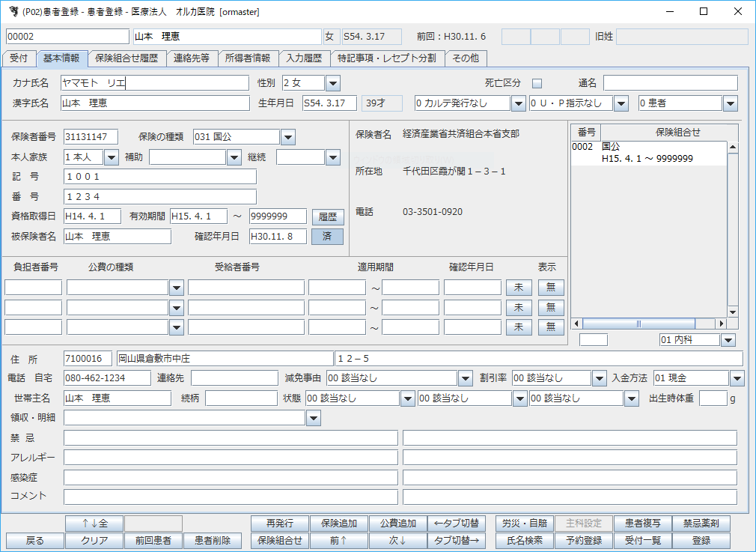Open the 01 内科 department dropdown
The image size is (756, 552).
pyautogui.click(x=728, y=340)
